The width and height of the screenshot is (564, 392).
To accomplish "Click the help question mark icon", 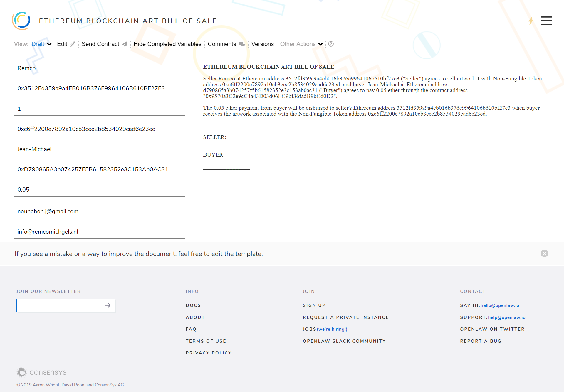I will (331, 44).
